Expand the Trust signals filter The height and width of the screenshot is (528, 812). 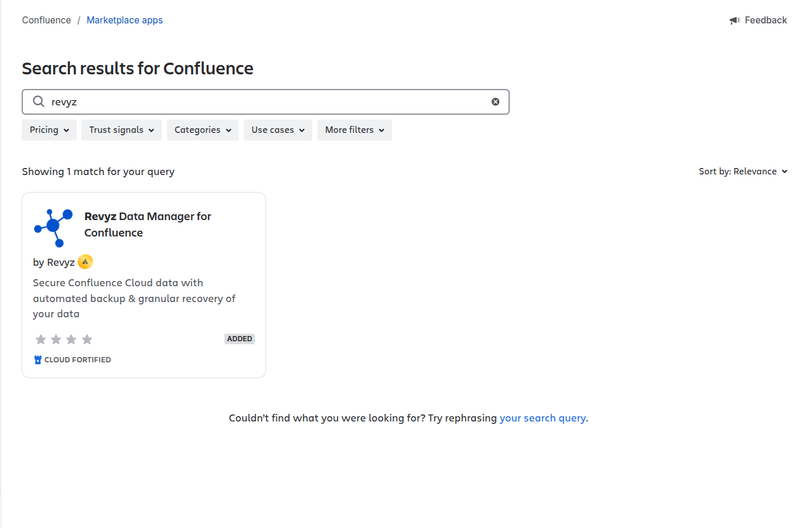pos(121,130)
